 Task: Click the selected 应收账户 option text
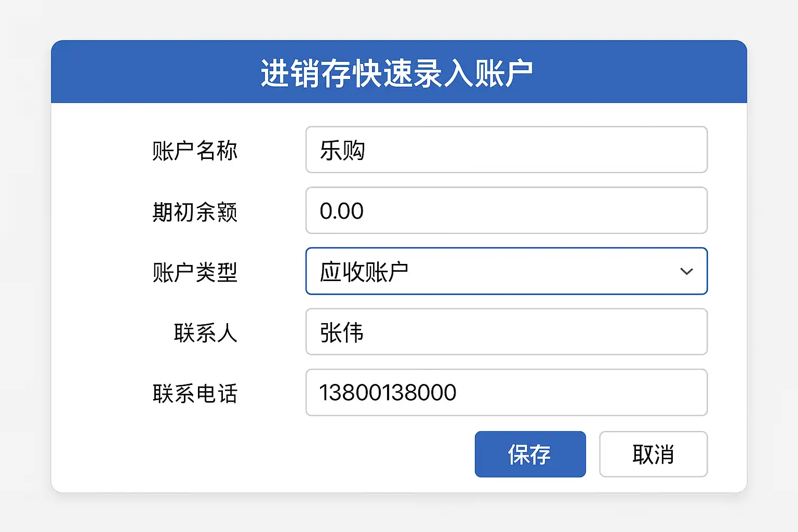coord(364,272)
